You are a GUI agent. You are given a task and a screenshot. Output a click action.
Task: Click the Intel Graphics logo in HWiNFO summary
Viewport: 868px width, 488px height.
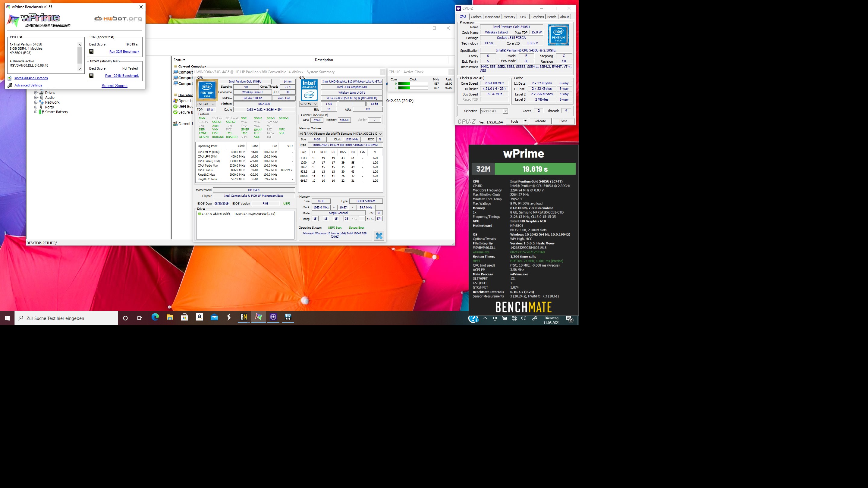309,90
